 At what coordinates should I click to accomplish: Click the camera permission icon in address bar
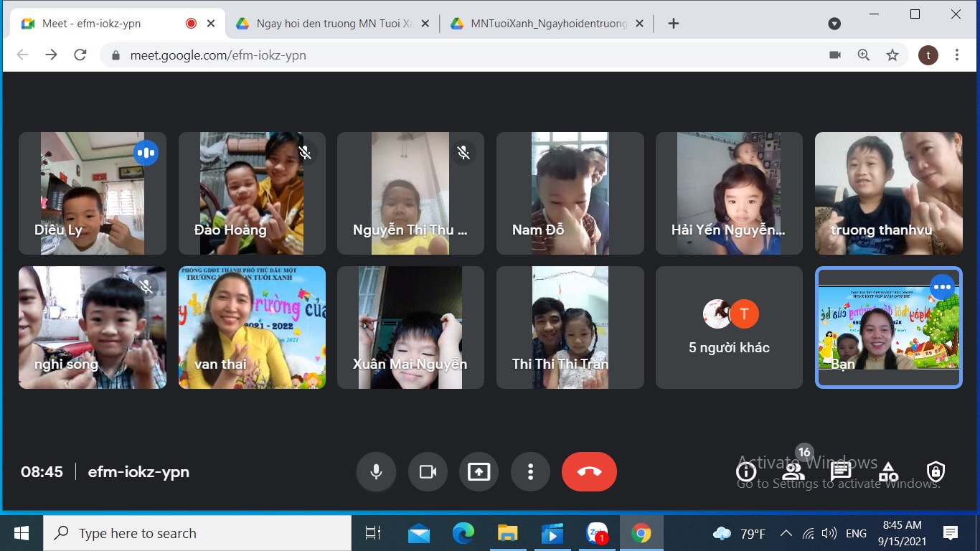click(x=835, y=55)
